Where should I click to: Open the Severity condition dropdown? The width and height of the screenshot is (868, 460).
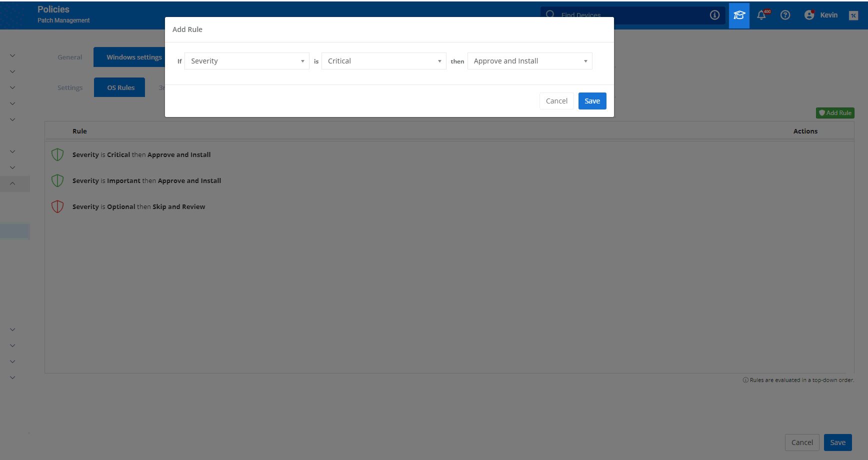(x=246, y=61)
